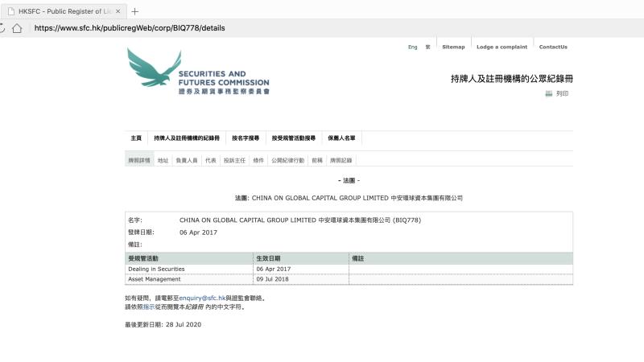644x362 pixels.
Task: Go to the browser home page icon
Action: [x=17, y=27]
